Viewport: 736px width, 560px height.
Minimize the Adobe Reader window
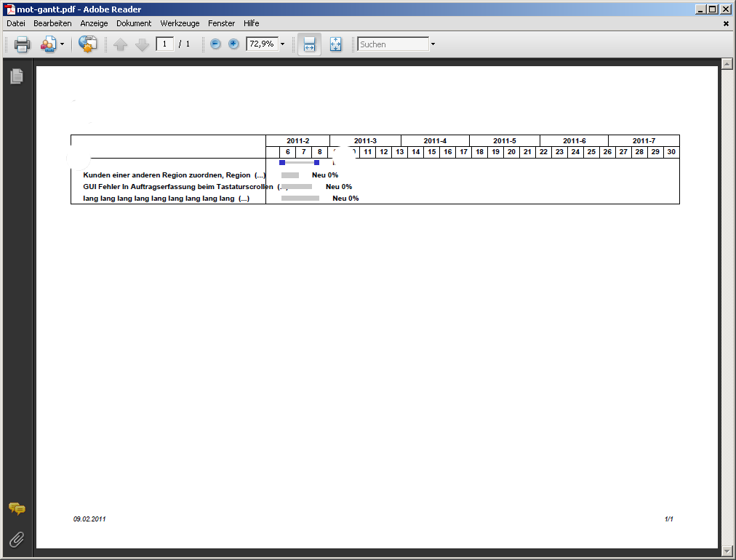pyautogui.click(x=700, y=9)
